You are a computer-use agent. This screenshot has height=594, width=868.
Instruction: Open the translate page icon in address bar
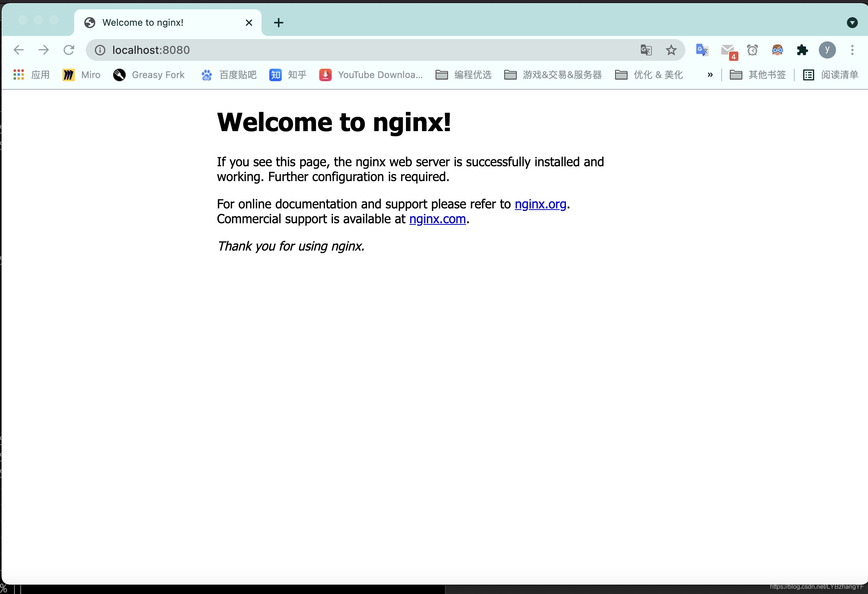pyautogui.click(x=646, y=50)
